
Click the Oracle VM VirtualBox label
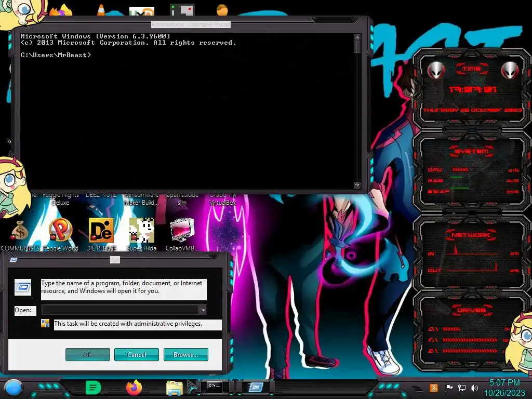pos(222,199)
